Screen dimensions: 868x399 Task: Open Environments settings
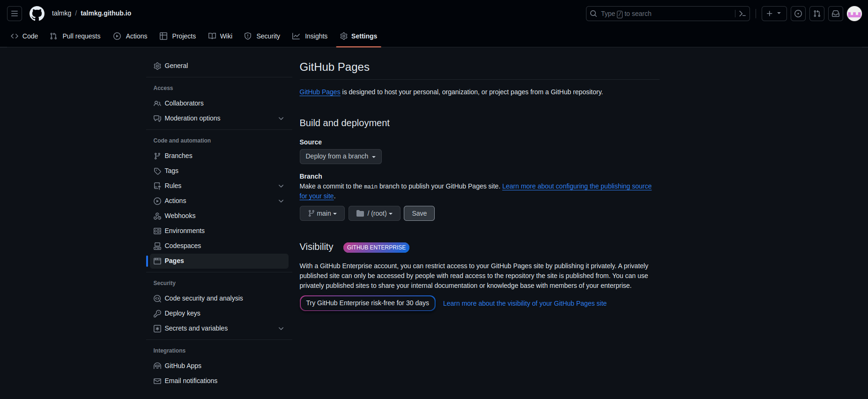click(x=219, y=231)
